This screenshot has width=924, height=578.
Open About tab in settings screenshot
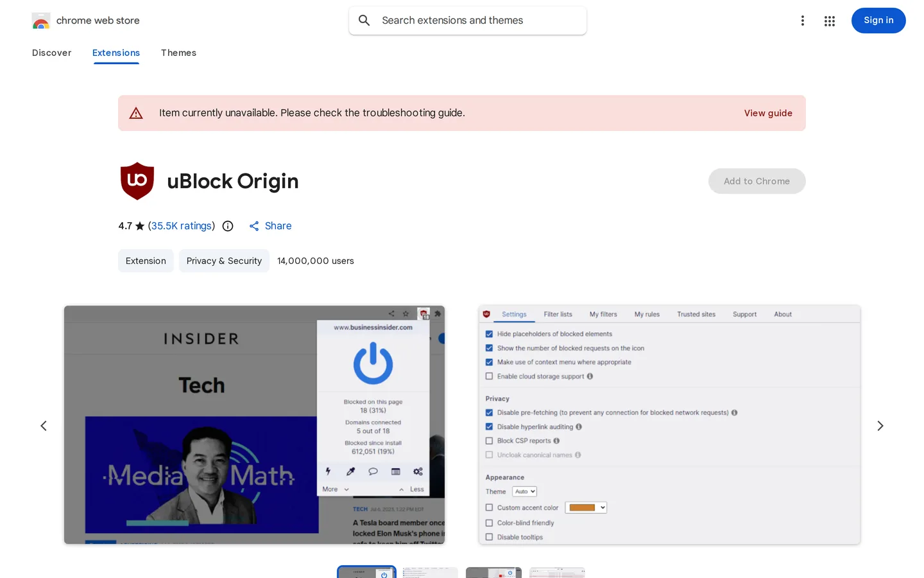[x=783, y=315]
